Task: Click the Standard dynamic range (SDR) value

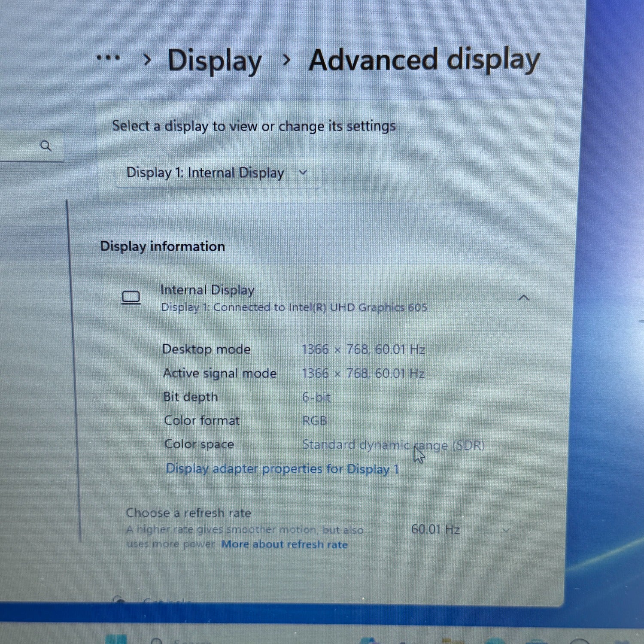Action: pyautogui.click(x=393, y=445)
